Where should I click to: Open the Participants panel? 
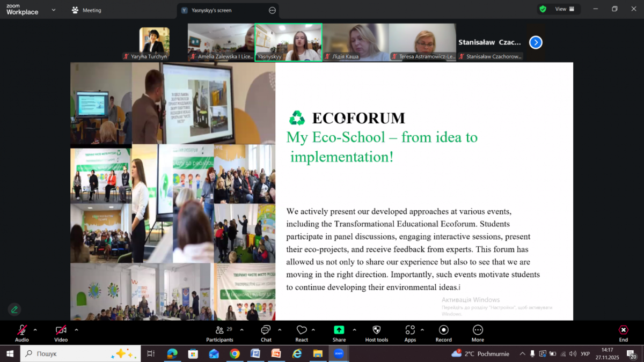(x=219, y=333)
